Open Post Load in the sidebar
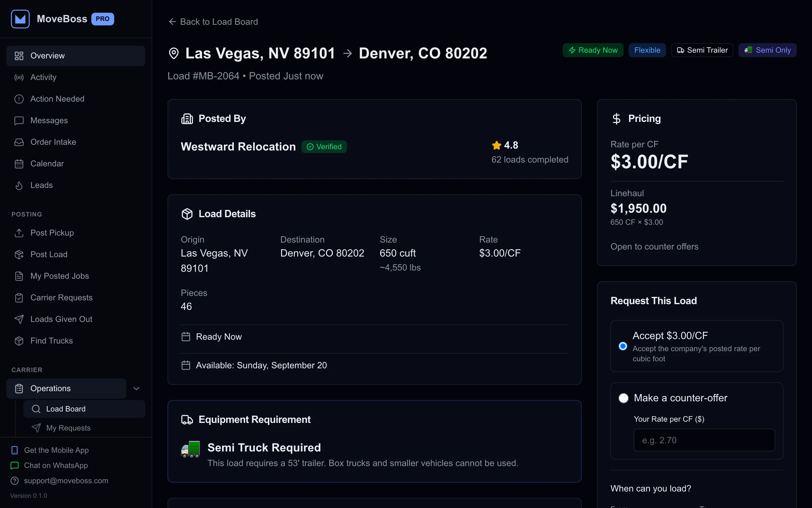 [x=76, y=254]
